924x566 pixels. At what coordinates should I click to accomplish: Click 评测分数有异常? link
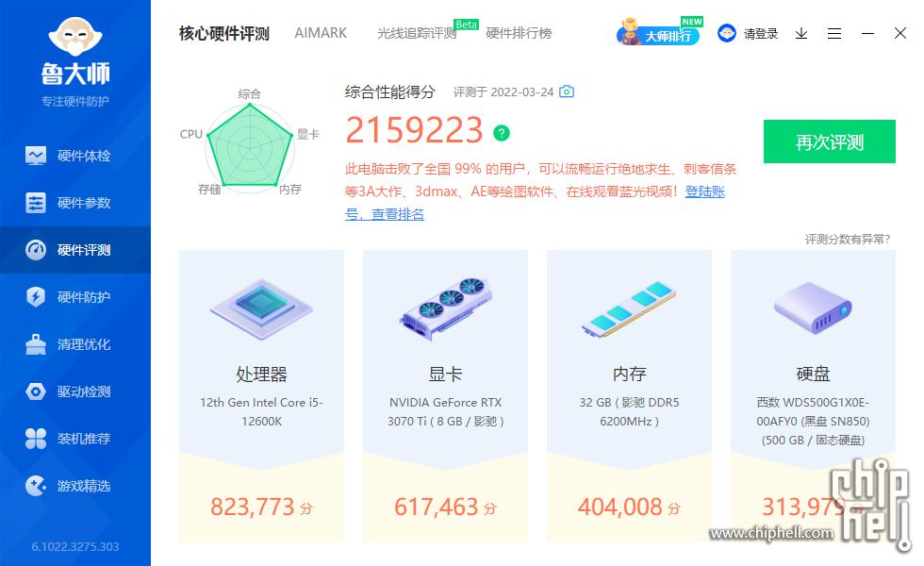(848, 239)
